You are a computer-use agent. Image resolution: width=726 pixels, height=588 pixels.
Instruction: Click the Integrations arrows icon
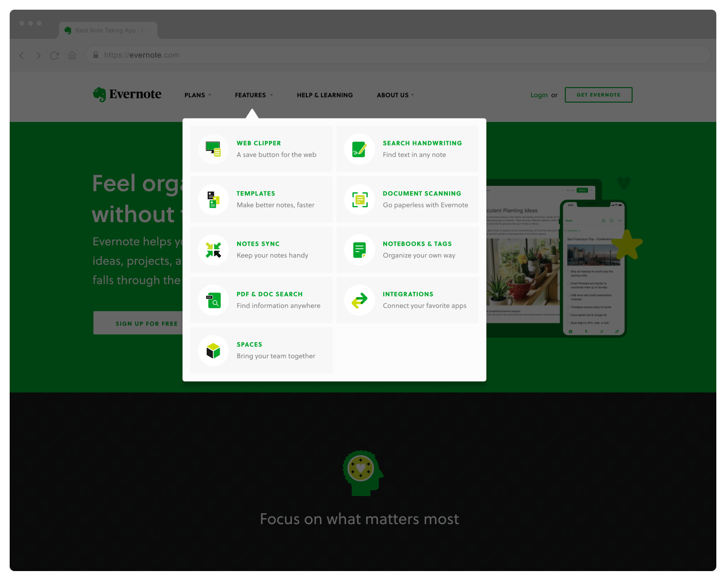coord(359,300)
